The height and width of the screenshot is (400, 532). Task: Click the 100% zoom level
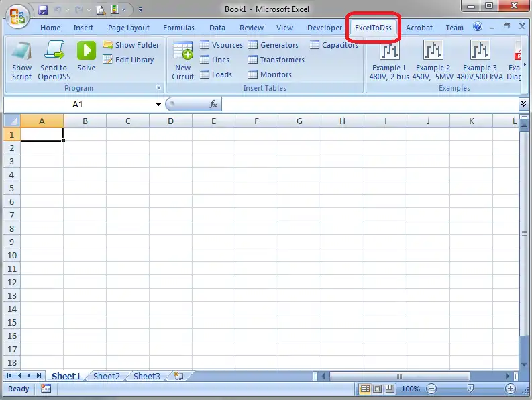(x=411, y=389)
